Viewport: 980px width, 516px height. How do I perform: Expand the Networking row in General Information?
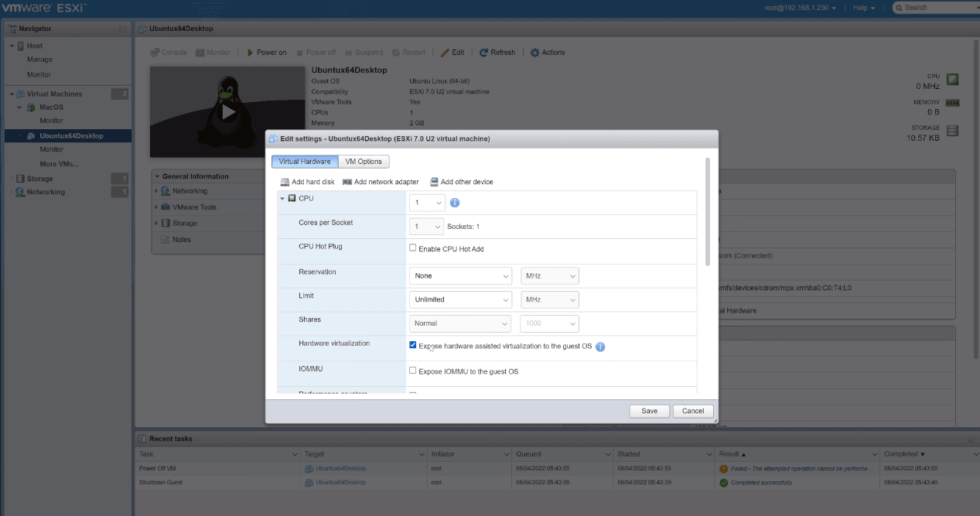pos(156,191)
